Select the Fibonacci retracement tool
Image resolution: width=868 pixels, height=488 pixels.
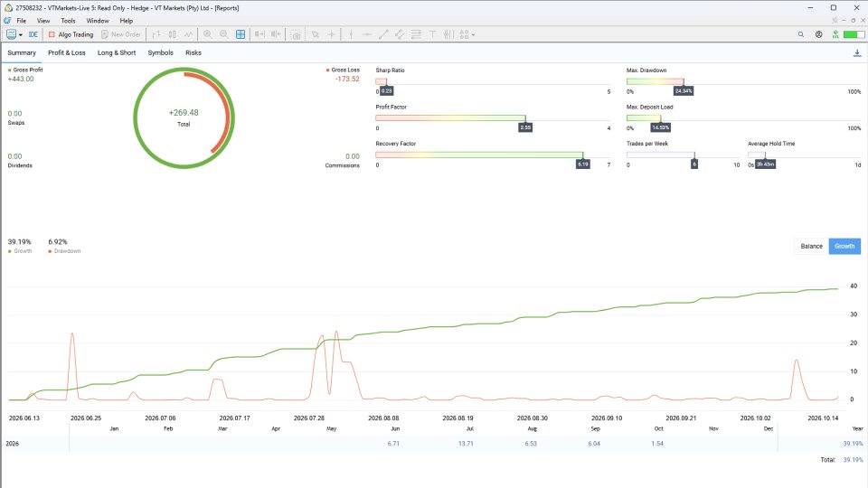tap(416, 34)
